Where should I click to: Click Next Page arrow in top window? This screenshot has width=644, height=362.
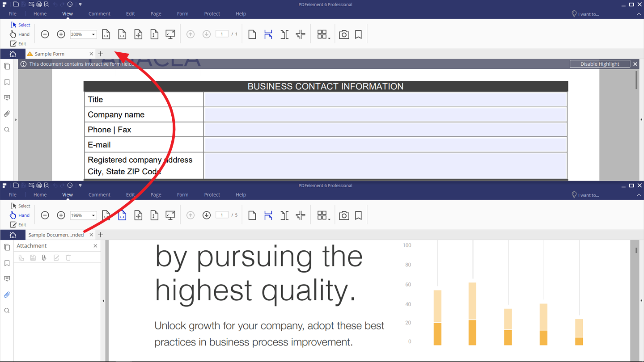207,34
